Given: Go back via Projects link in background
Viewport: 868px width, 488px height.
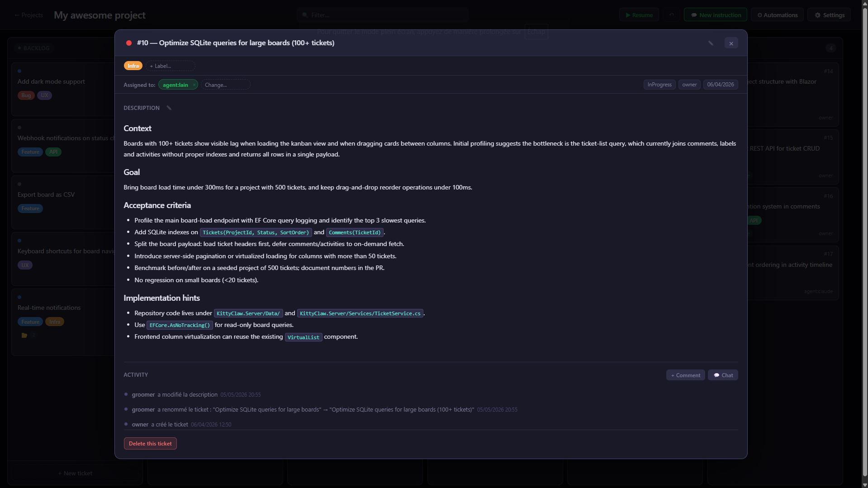Looking at the screenshot, I should [x=28, y=15].
